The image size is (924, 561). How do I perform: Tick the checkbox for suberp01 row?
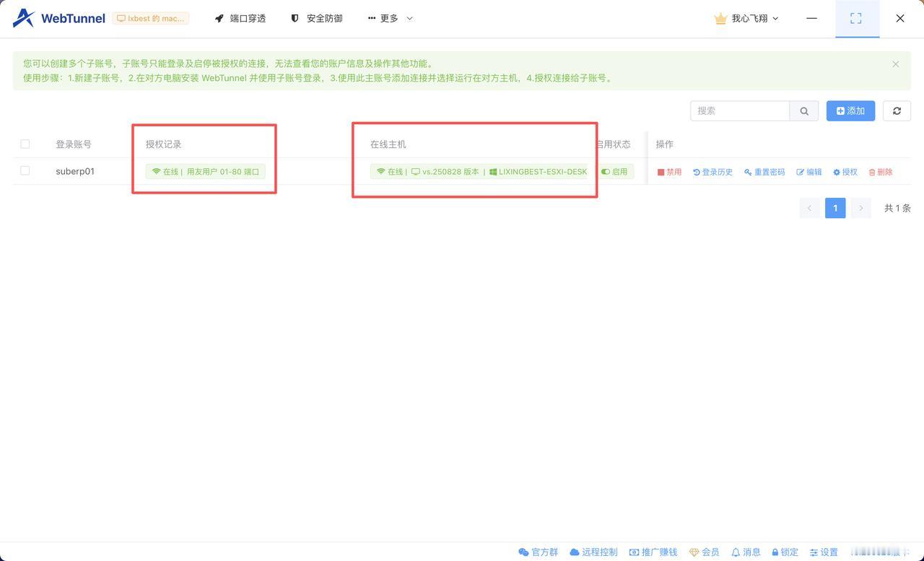coord(25,171)
